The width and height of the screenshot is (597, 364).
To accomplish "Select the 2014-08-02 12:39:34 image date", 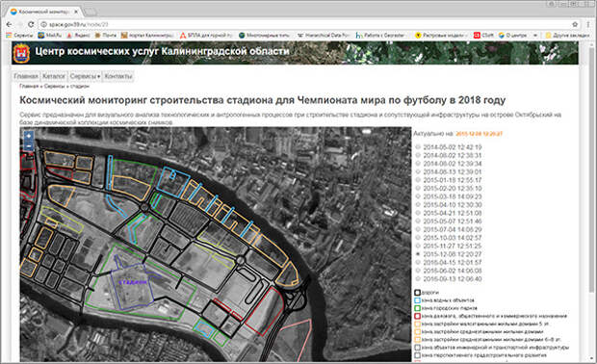I will pyautogui.click(x=418, y=164).
